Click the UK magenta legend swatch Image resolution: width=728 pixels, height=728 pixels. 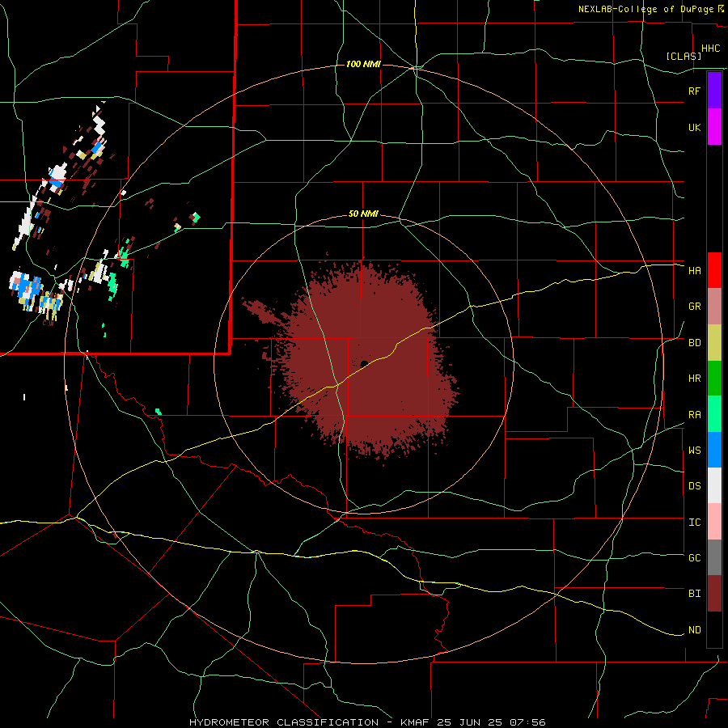(x=714, y=127)
